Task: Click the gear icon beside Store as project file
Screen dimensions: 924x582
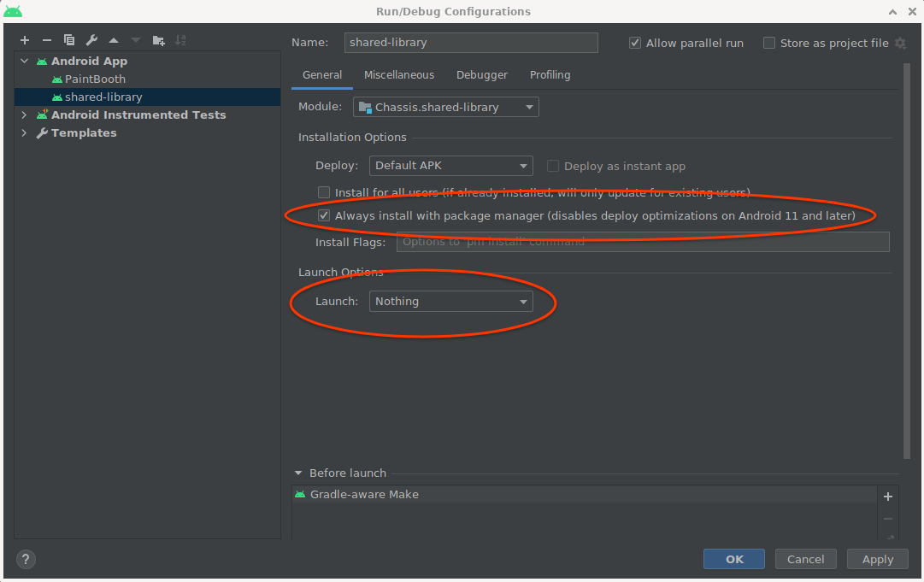Action: click(899, 43)
